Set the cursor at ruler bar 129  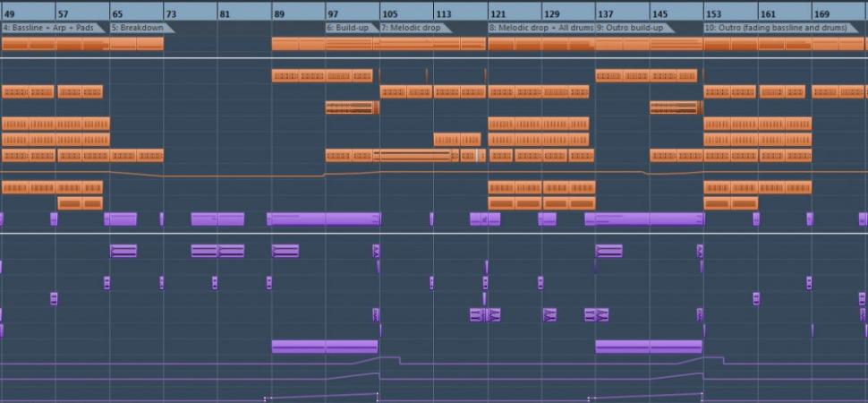tap(551, 14)
